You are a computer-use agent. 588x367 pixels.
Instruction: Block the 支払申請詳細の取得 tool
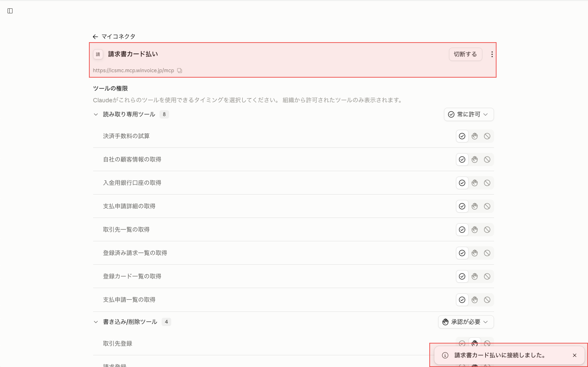(x=487, y=206)
